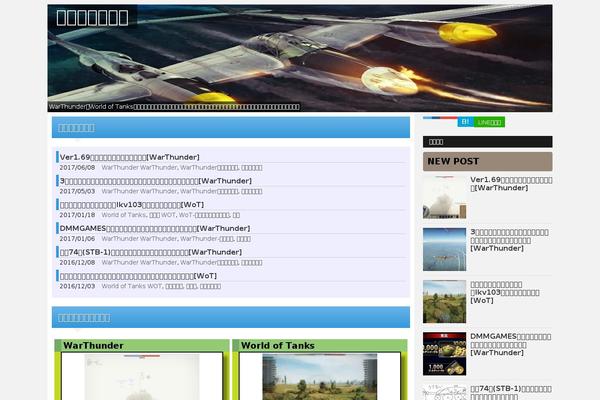The width and height of the screenshot is (600, 400).
Task: Click the blue section header bar above the category cards
Action: click(231, 317)
